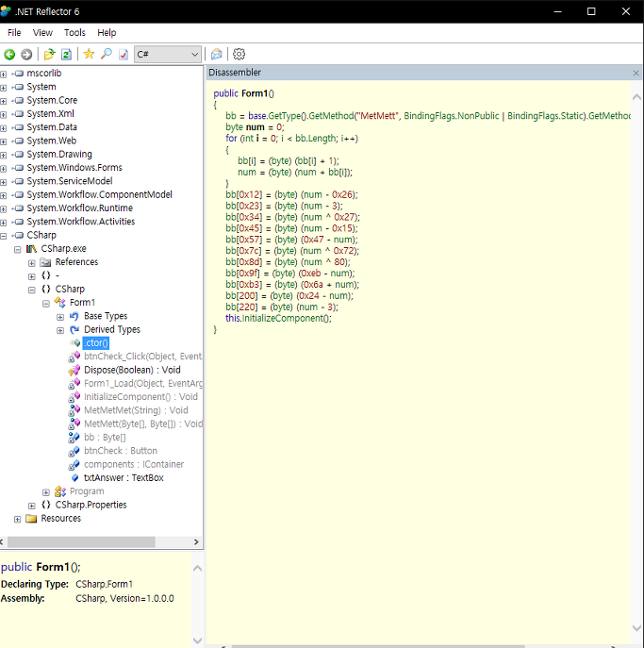This screenshot has height=648, width=644.
Task: Maximize the .NET Reflector window
Action: pos(591,11)
